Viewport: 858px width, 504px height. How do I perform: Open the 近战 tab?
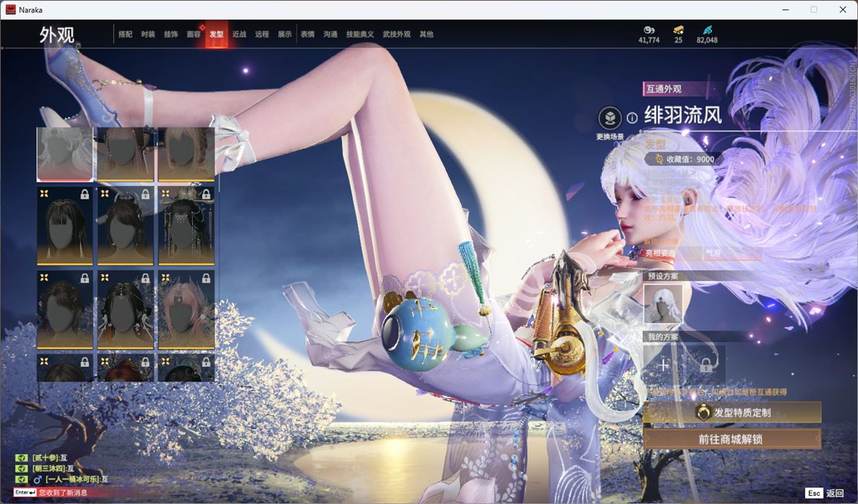click(x=239, y=34)
